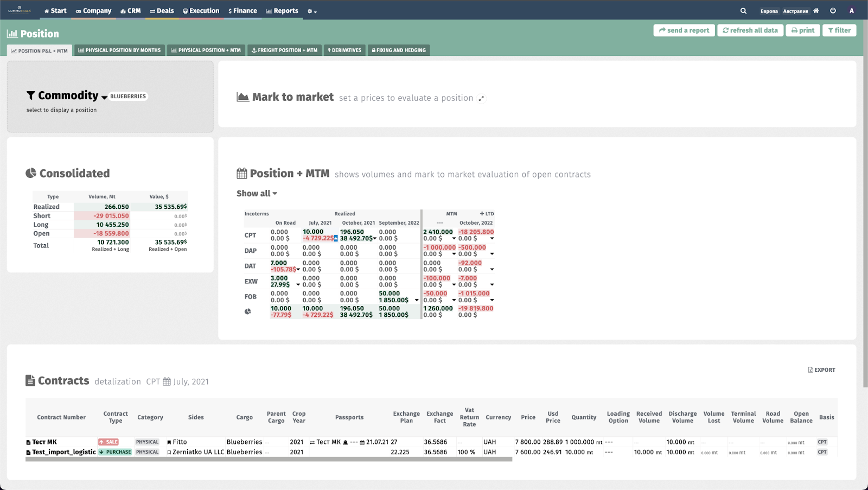Click the power logout icon
868x490 pixels.
[833, 11]
